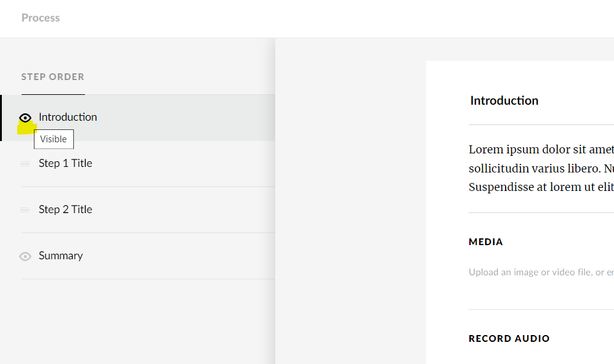The width and height of the screenshot is (614, 364).
Task: Click the 'Visible' tooltip label
Action: tap(54, 139)
